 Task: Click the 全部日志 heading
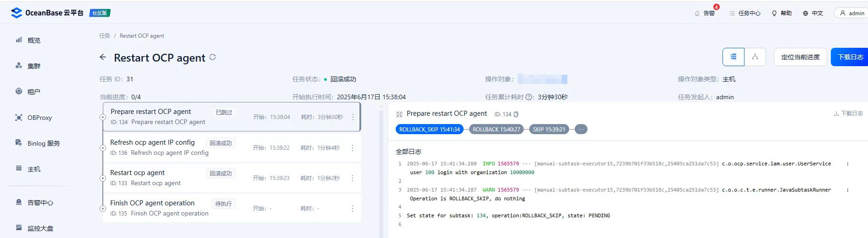409,152
